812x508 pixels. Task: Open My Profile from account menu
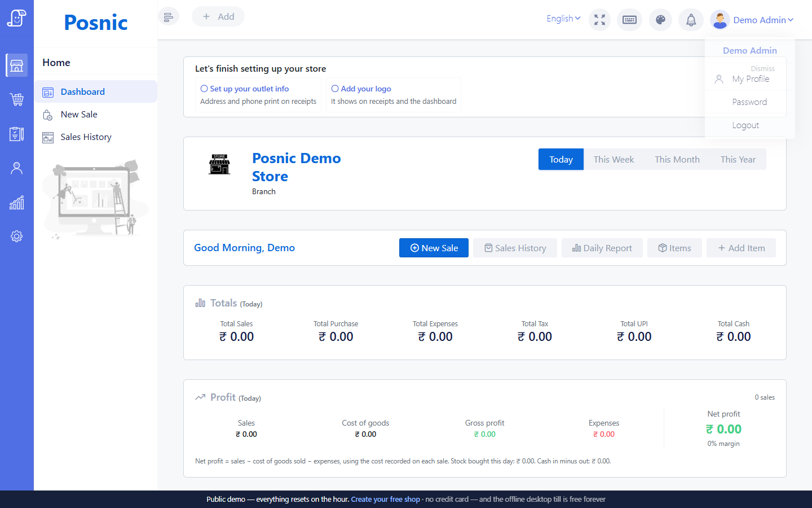749,79
